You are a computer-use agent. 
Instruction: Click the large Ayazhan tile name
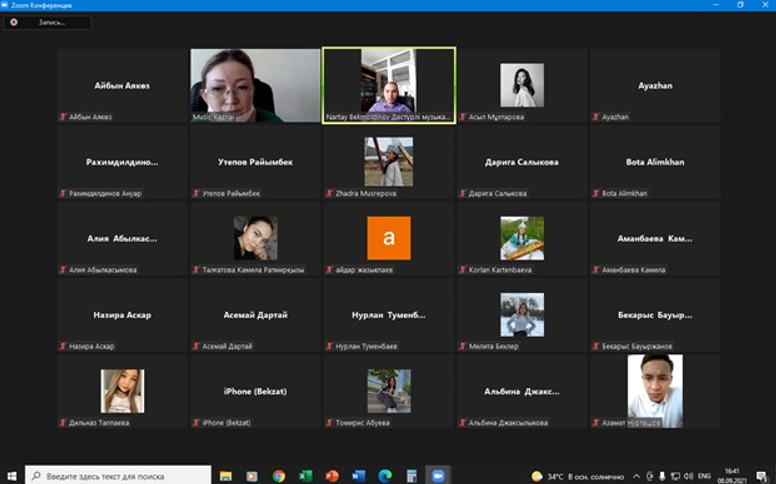pyautogui.click(x=655, y=86)
